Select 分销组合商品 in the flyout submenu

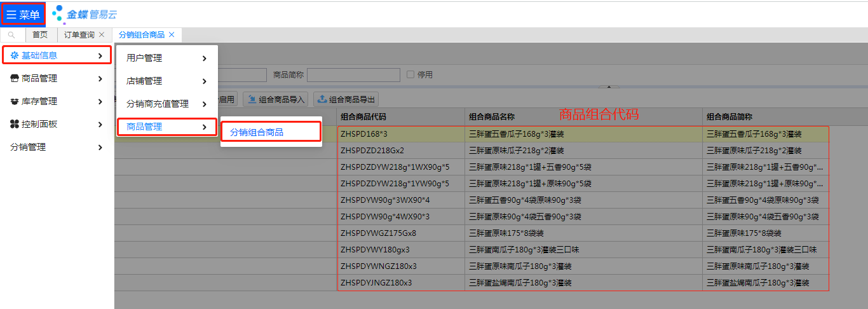[257, 132]
